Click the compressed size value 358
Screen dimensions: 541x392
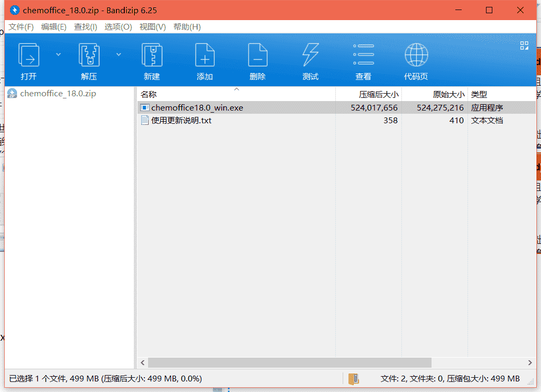pyautogui.click(x=391, y=121)
